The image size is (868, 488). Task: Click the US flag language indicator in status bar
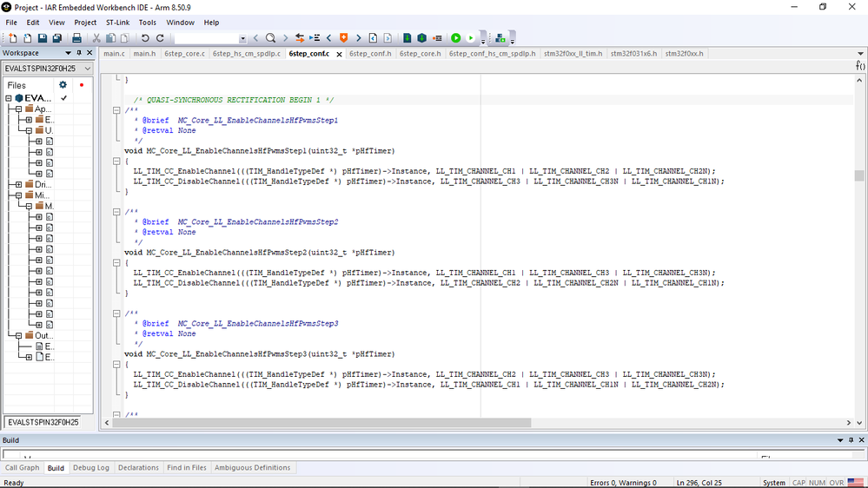855,483
